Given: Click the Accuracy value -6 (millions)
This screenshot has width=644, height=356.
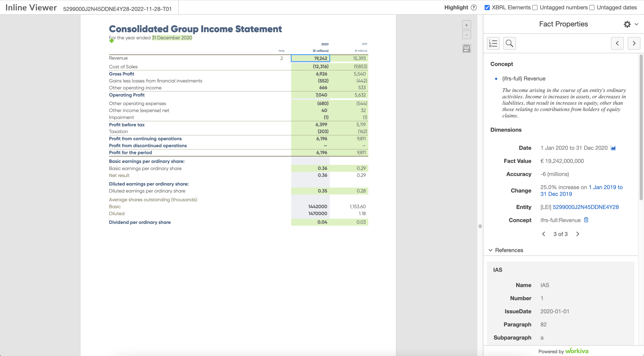Looking at the screenshot, I should pyautogui.click(x=555, y=174).
